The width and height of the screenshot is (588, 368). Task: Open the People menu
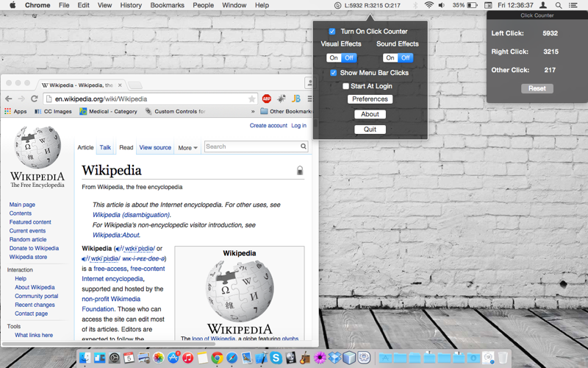click(x=204, y=5)
